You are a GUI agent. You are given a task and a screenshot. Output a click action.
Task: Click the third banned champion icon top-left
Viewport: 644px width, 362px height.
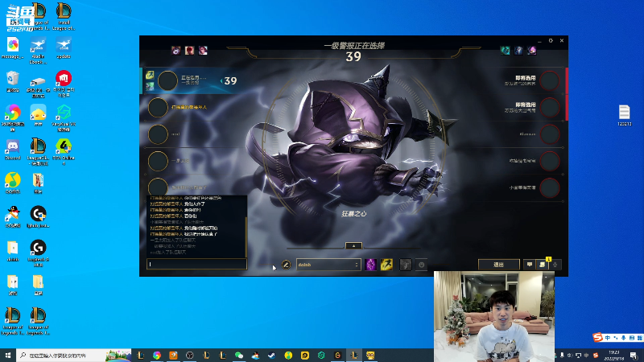tap(203, 51)
